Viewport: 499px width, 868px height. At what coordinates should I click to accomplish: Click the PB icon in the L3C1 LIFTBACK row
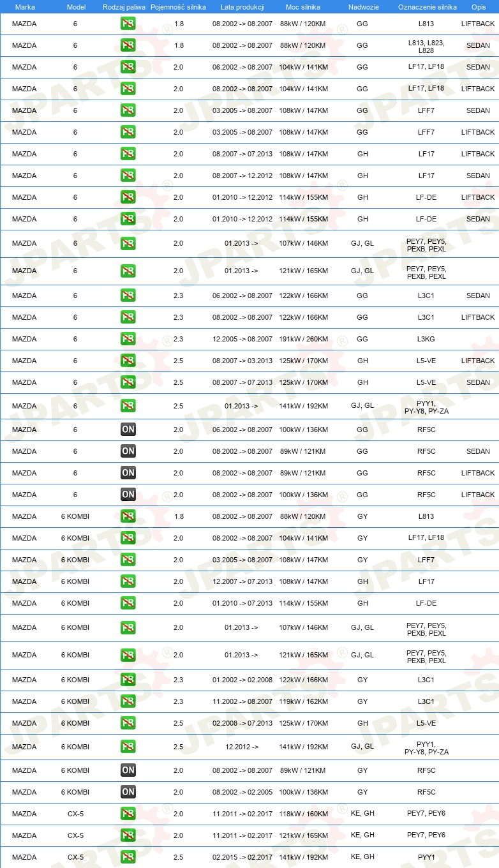pos(128,317)
